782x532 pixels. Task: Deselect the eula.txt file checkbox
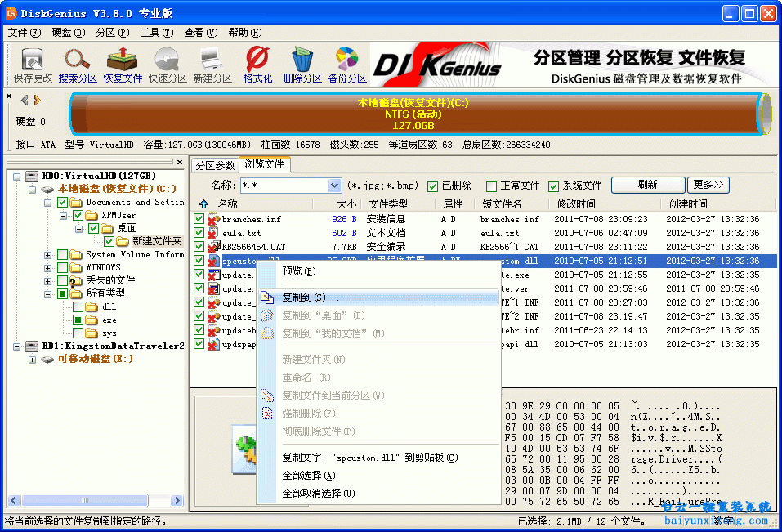click(x=199, y=233)
